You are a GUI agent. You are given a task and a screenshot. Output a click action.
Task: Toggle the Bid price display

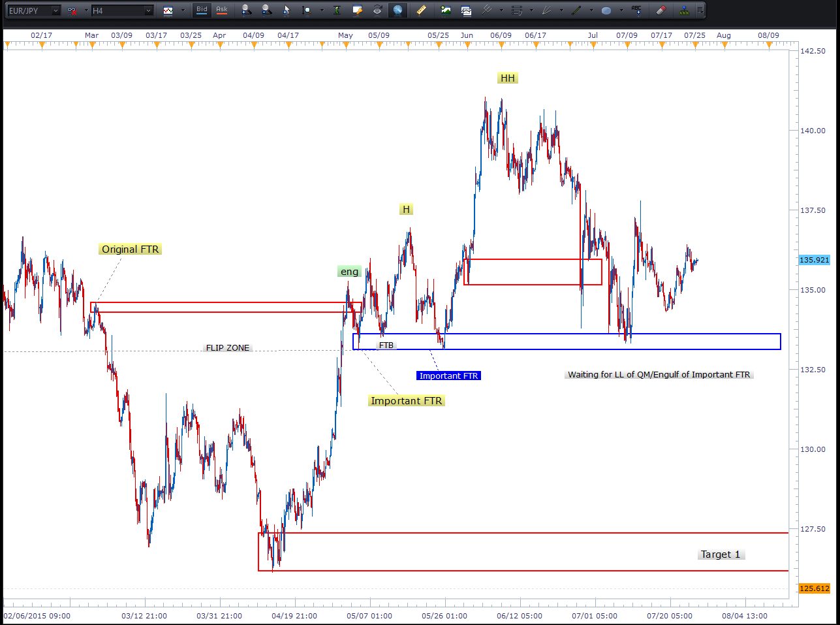point(202,10)
